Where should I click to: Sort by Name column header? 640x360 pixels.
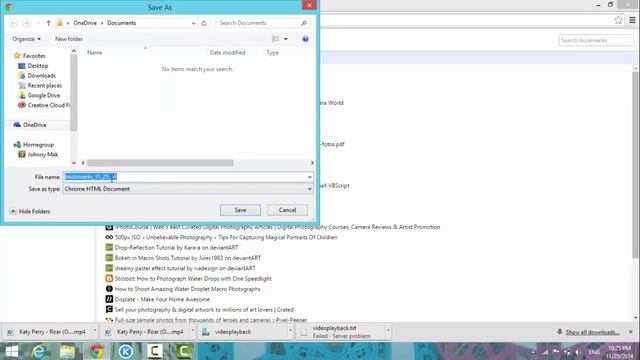pos(95,53)
